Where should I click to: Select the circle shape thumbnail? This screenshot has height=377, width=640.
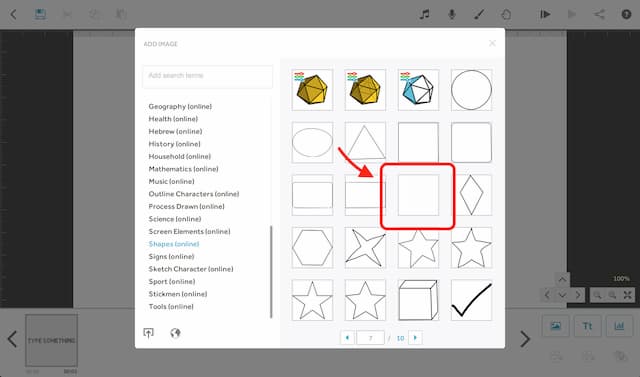[471, 90]
